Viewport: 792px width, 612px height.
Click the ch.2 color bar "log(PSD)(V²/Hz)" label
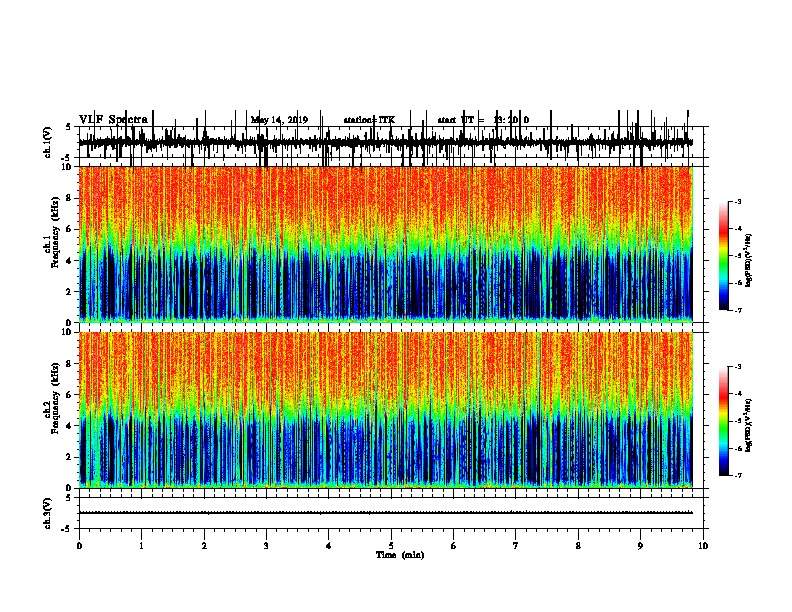pos(749,425)
